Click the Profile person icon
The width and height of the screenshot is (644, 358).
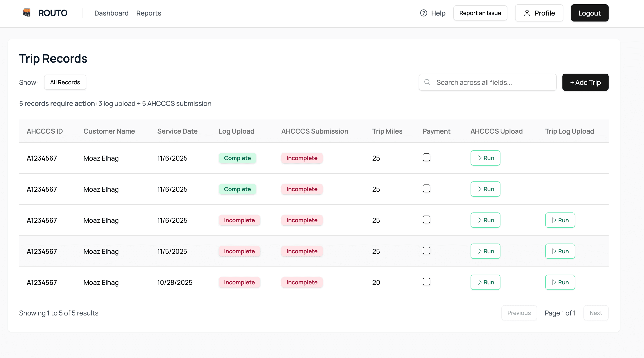tap(527, 13)
